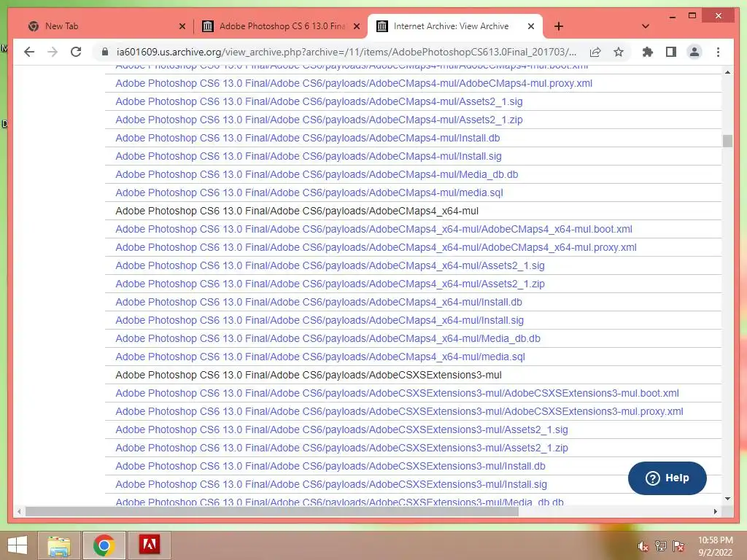Minimize the Chrome window
The height and width of the screenshot is (560, 747).
tap(672, 16)
